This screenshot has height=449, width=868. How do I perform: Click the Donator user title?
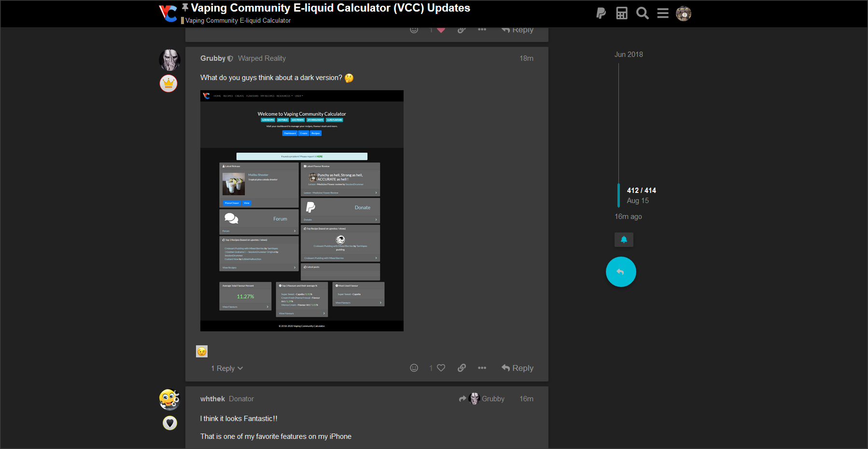(x=241, y=399)
